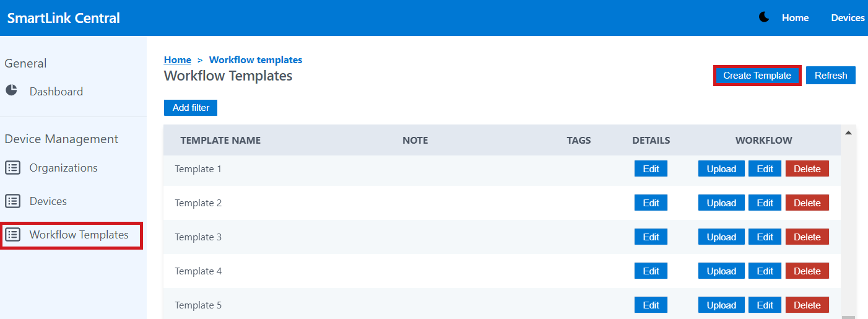Screen dimensions: 868x319
Task: Refresh the workflow templates list
Action: [x=830, y=75]
